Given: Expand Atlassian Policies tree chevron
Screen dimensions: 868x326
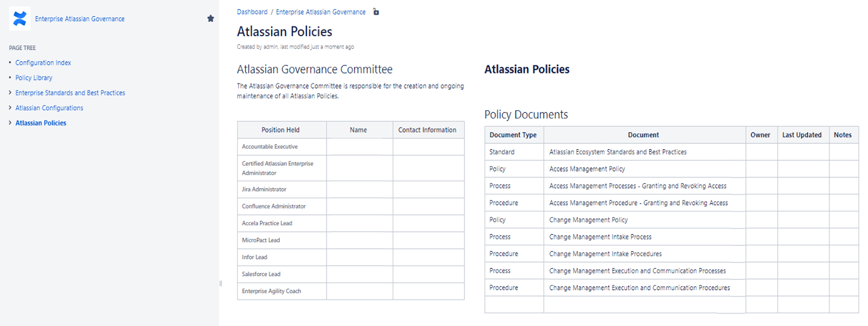Looking at the screenshot, I should (10, 123).
